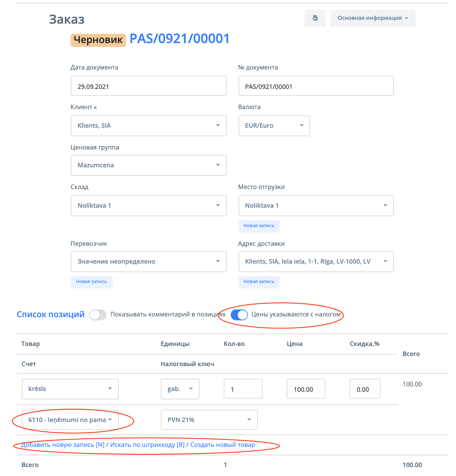Expand the Ценовая группа Mazumcena dropdown

148,165
